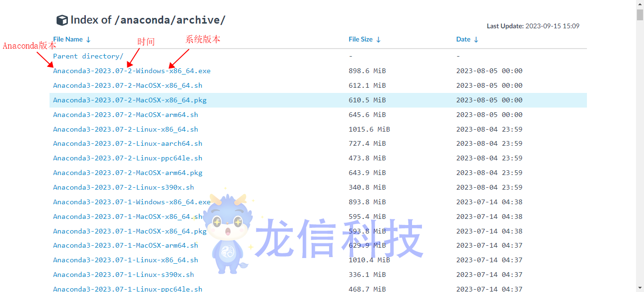Image resolution: width=644 pixels, height=292 pixels.
Task: Click the File Name column header
Action: tap(68, 40)
